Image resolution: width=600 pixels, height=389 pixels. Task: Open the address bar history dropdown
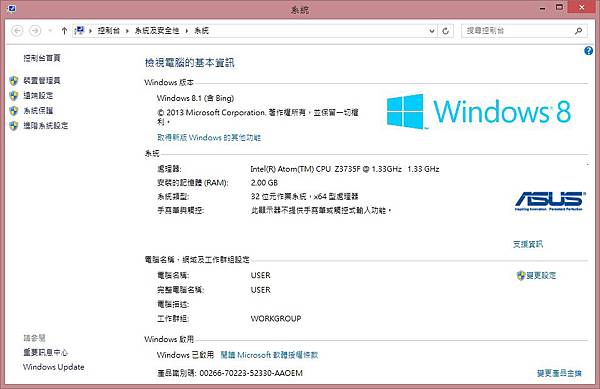pyautogui.click(x=432, y=31)
